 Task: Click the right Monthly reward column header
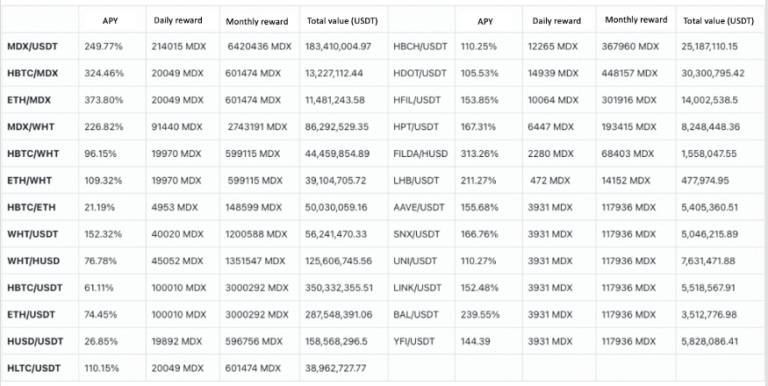[636, 20]
